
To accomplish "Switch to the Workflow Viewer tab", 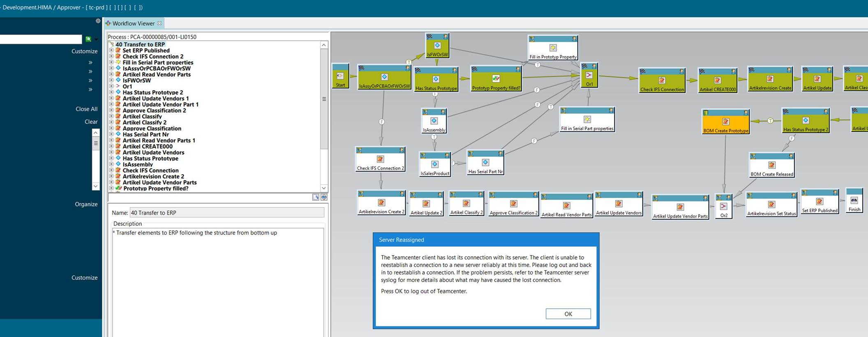I will point(133,23).
